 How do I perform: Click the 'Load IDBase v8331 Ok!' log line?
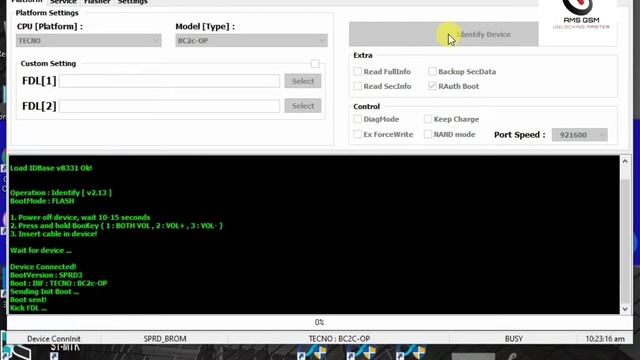(51, 168)
